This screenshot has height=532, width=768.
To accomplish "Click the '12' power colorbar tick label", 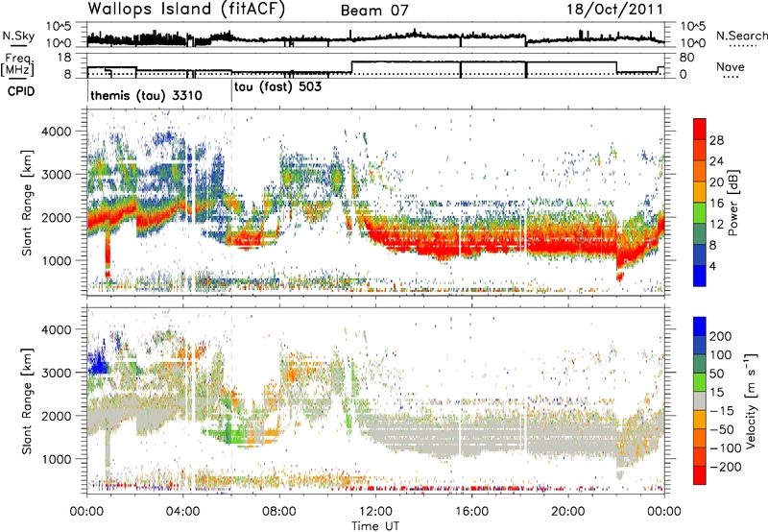I will click(716, 225).
